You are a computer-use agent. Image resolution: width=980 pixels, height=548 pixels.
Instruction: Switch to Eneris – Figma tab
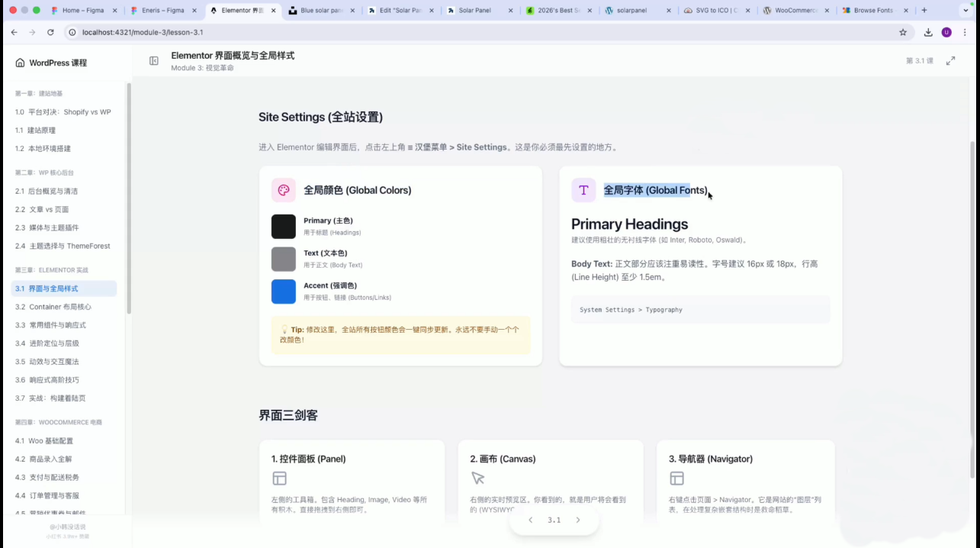pyautogui.click(x=162, y=11)
